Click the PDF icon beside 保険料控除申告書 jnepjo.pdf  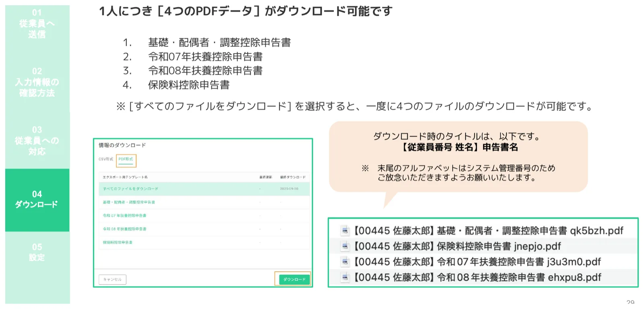tap(345, 246)
